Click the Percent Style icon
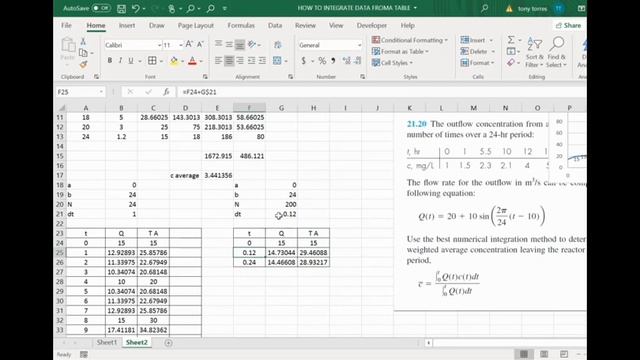The height and width of the screenshot is (360, 640). (322, 61)
